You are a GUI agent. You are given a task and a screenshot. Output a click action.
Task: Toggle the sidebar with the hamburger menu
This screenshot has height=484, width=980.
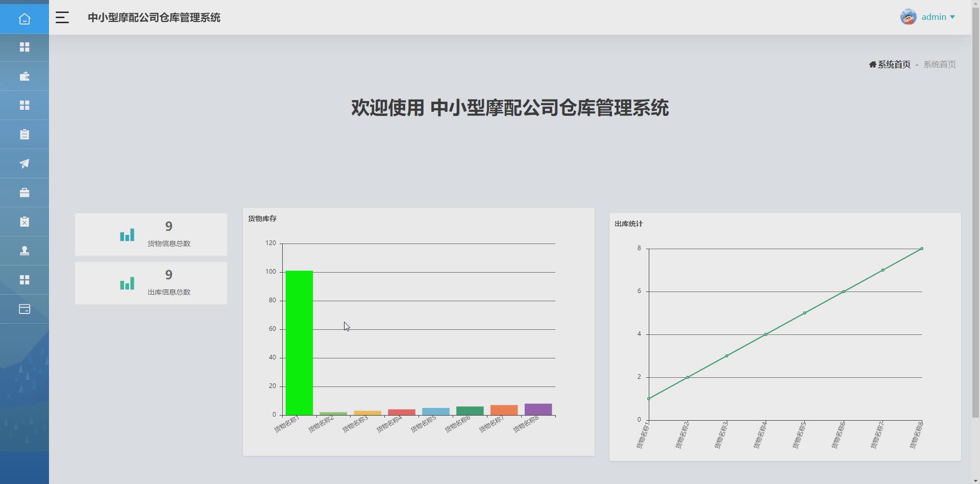pos(62,17)
